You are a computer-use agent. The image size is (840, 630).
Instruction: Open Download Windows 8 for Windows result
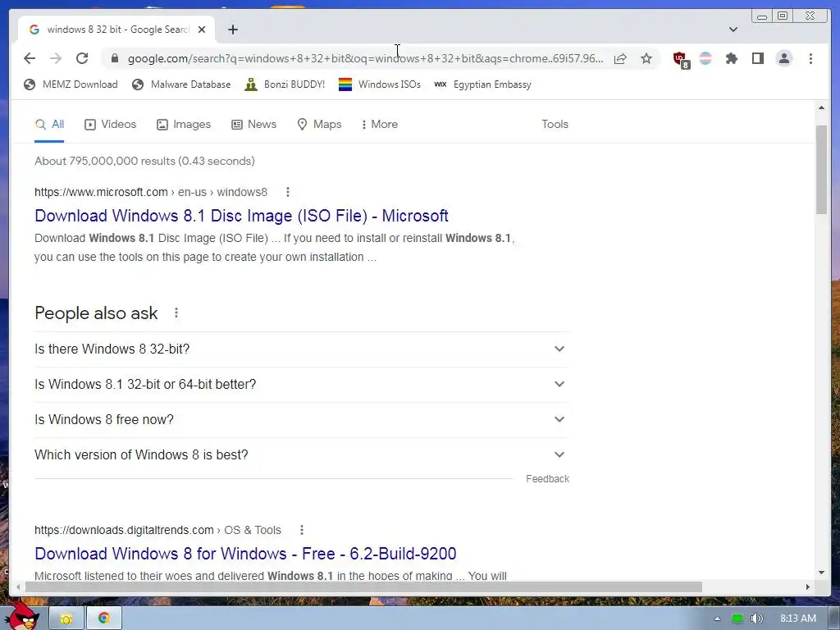pyautogui.click(x=245, y=554)
